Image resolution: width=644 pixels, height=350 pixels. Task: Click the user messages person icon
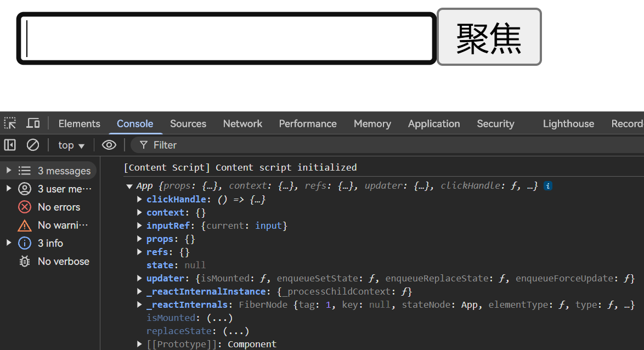click(25, 189)
